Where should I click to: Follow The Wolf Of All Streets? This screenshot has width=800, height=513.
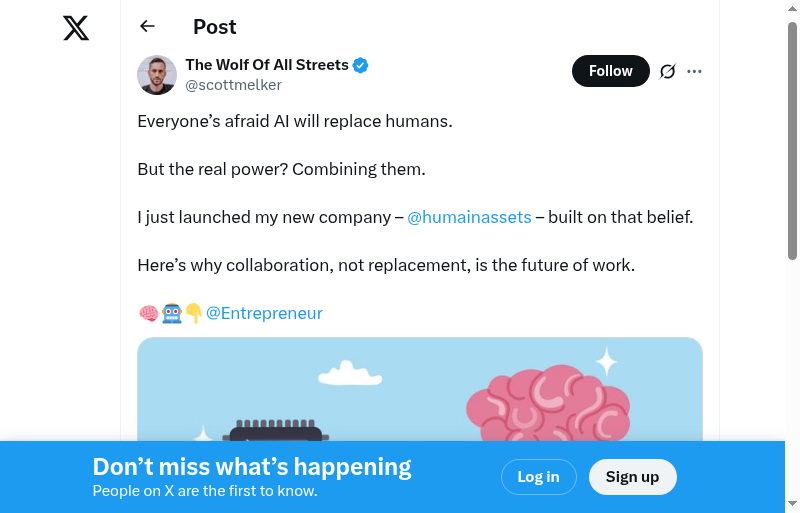[610, 71]
